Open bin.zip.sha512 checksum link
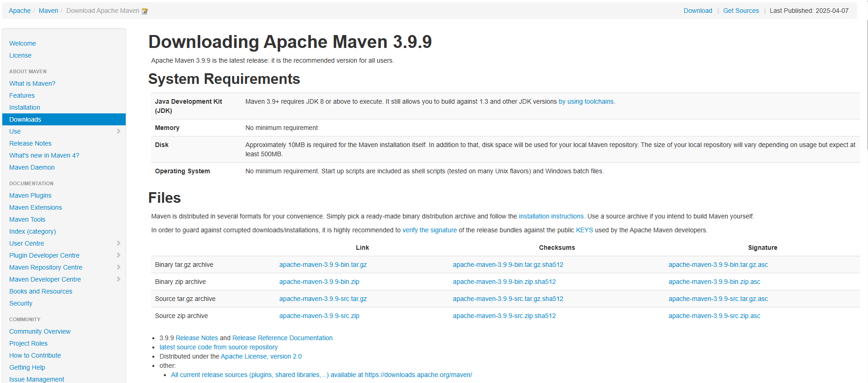The width and height of the screenshot is (868, 383). (504, 282)
